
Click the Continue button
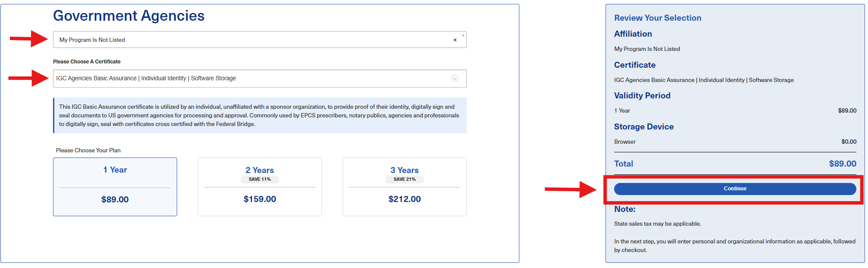click(x=735, y=189)
